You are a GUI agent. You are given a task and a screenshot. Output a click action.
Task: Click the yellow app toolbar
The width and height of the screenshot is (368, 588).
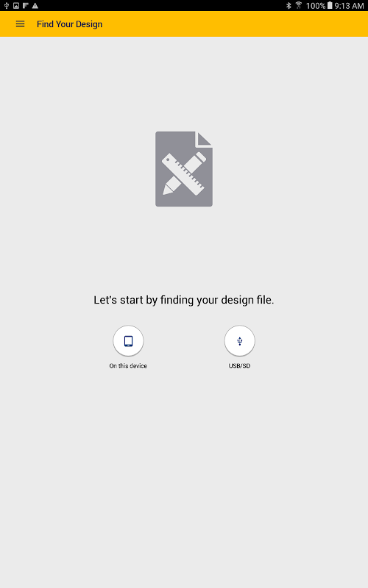click(184, 24)
